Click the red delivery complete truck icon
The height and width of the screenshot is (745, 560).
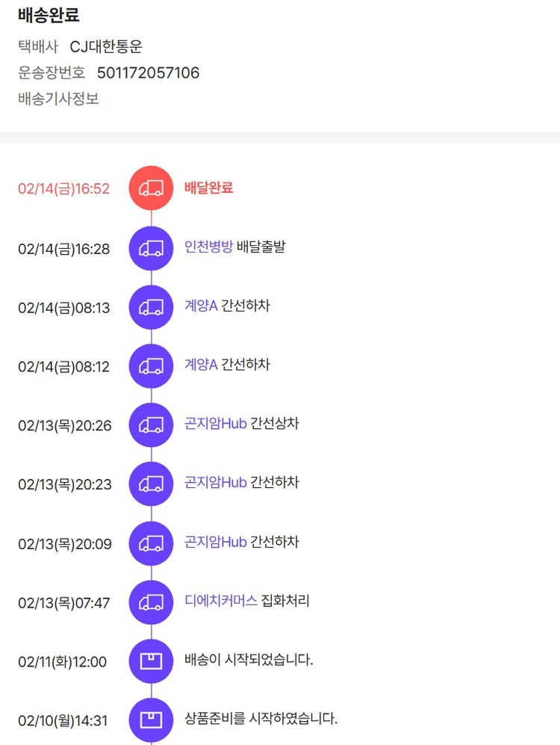pyautogui.click(x=151, y=188)
